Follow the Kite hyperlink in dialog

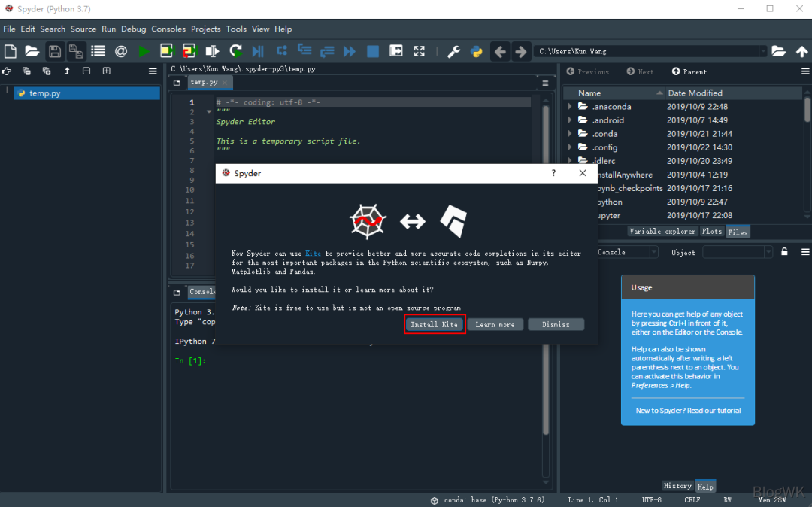coord(313,254)
